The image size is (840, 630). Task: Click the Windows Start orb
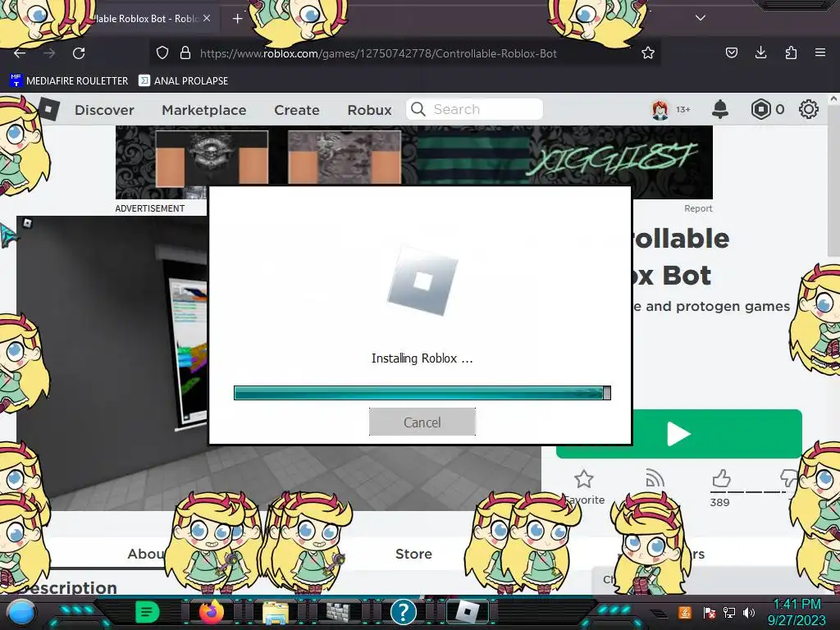point(21,613)
